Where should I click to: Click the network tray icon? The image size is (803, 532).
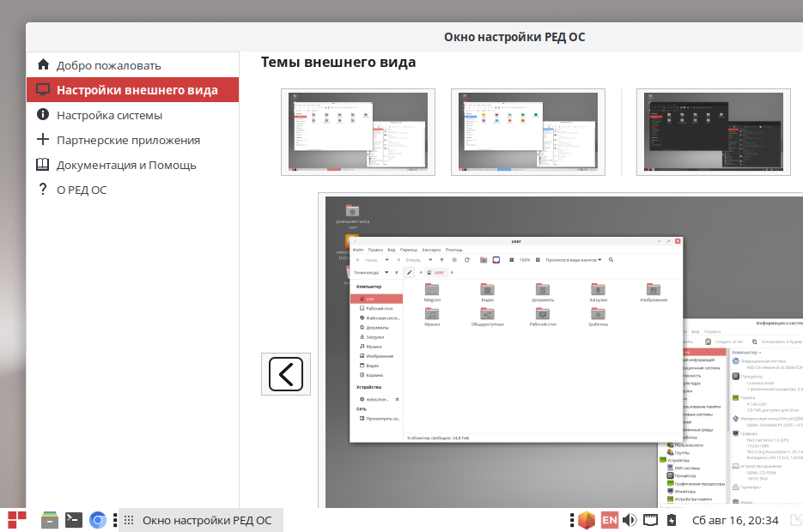pos(650,520)
